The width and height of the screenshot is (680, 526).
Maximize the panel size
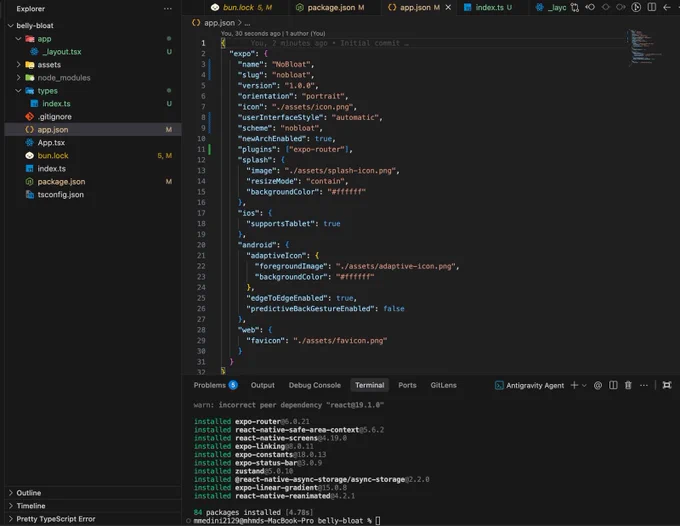(667, 385)
